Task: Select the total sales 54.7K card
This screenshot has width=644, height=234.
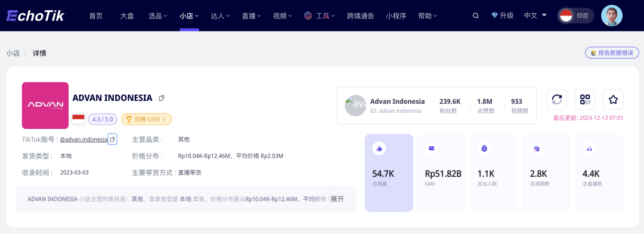Action: tap(389, 173)
